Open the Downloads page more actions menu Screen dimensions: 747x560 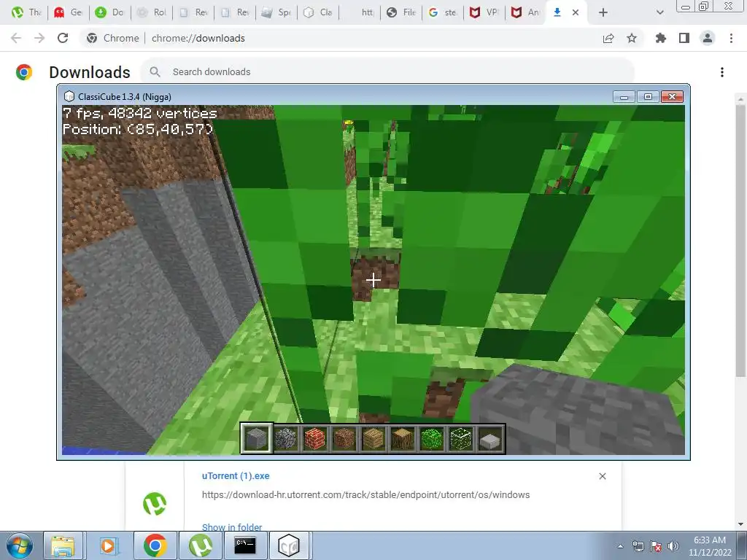coord(722,72)
